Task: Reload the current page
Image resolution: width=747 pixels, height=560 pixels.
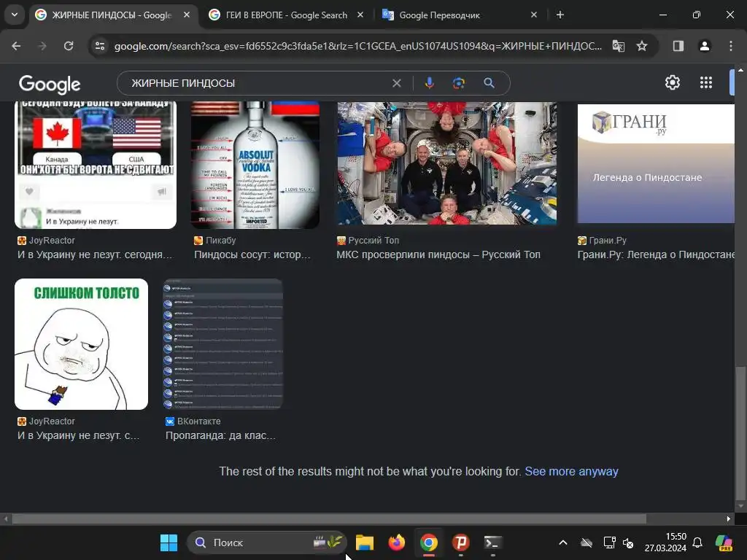Action: 69,46
